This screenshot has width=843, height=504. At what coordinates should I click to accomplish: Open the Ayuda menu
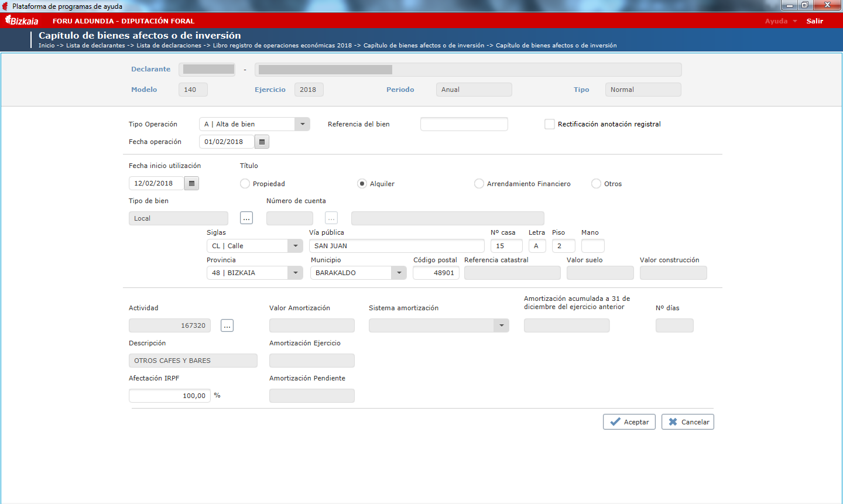781,21
